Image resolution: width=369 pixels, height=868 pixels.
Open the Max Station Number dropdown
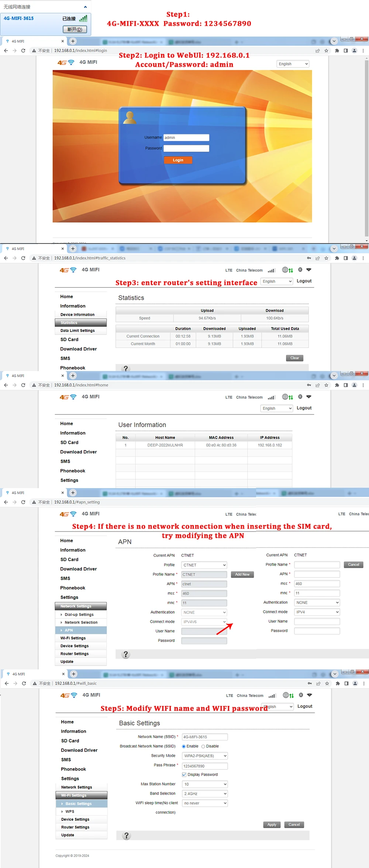(205, 784)
